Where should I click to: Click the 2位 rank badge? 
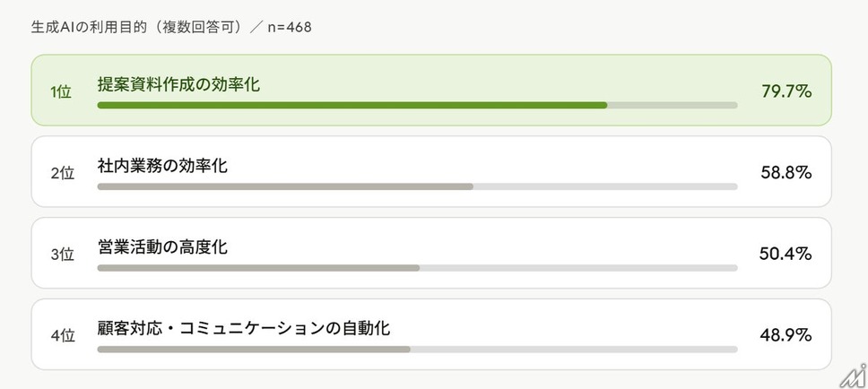click(x=62, y=173)
